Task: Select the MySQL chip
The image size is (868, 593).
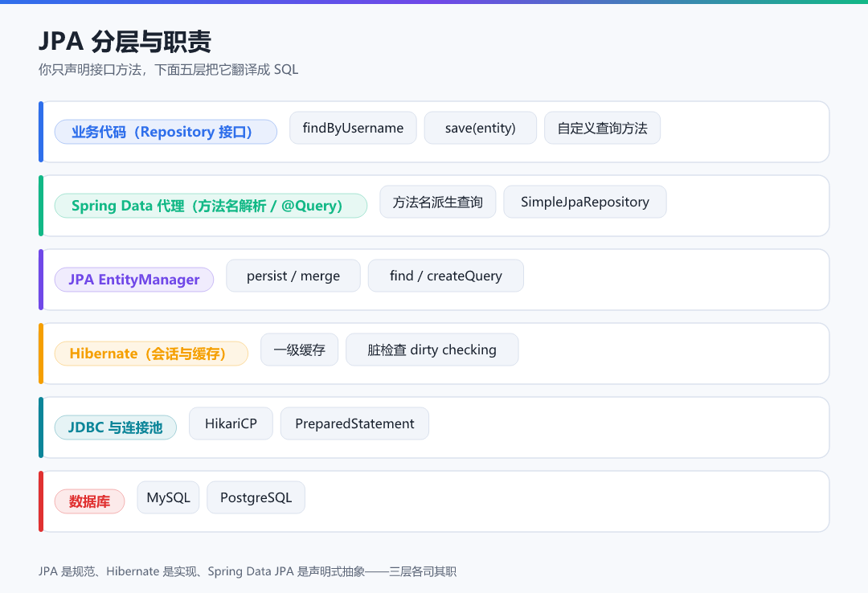Action: point(168,497)
